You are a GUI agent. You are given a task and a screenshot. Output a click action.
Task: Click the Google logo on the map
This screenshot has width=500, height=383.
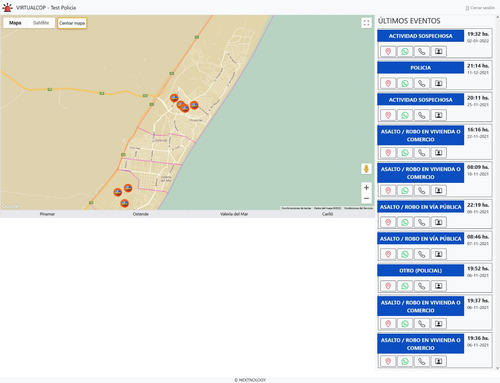tap(10, 206)
